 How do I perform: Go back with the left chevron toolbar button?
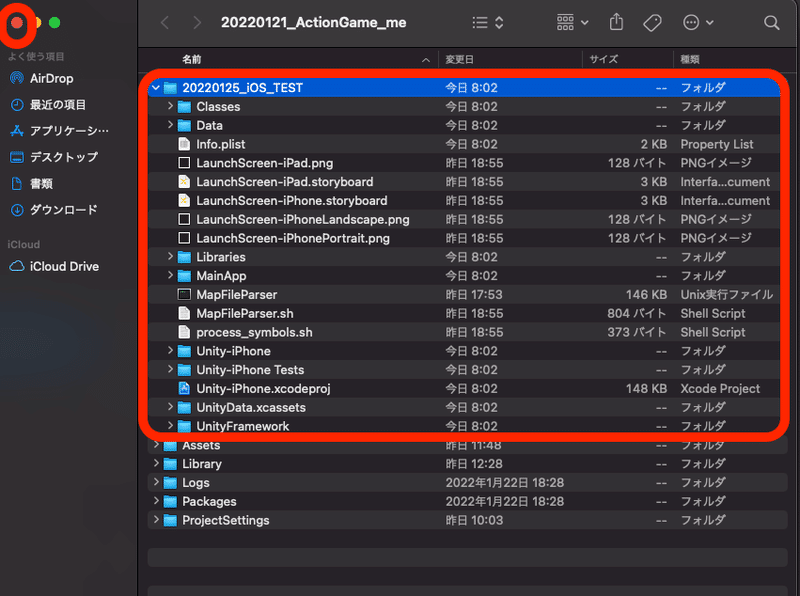point(165,22)
